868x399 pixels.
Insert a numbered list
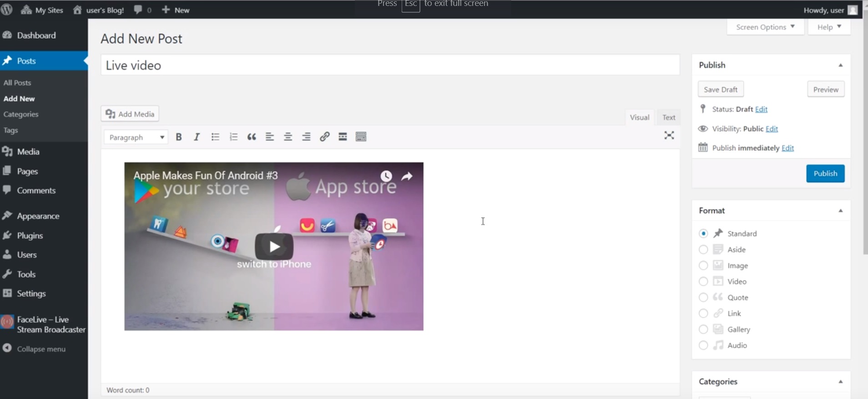click(x=233, y=137)
